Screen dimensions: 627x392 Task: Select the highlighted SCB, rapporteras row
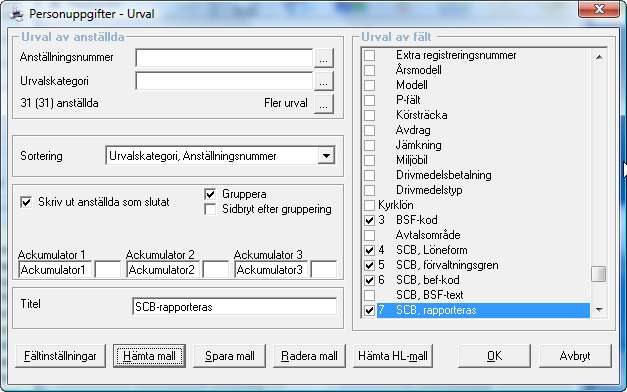coord(483,310)
